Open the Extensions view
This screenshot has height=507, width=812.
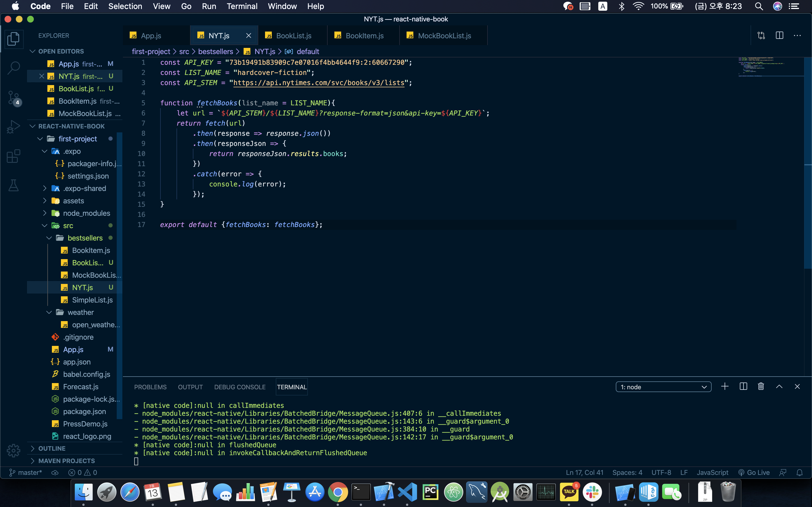[x=14, y=156]
